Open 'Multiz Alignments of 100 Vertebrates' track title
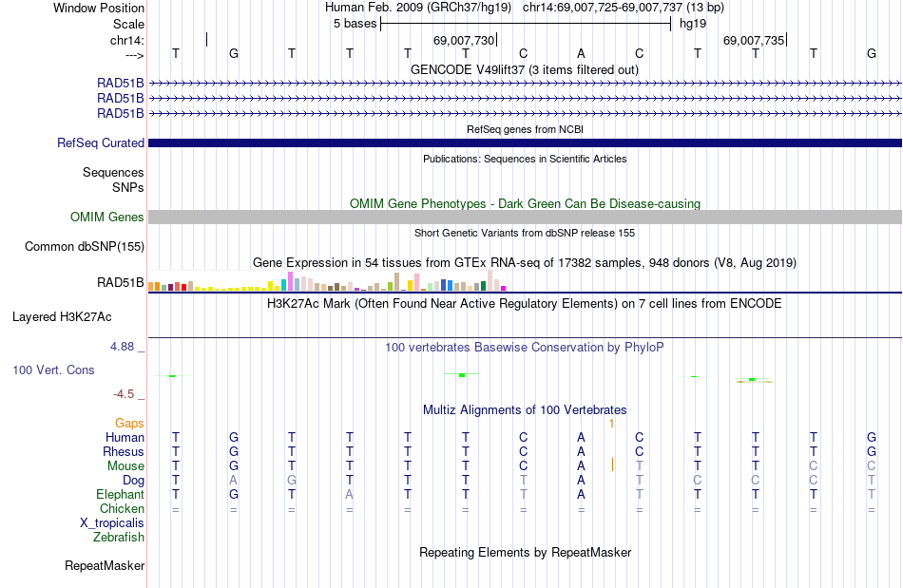 click(x=525, y=410)
